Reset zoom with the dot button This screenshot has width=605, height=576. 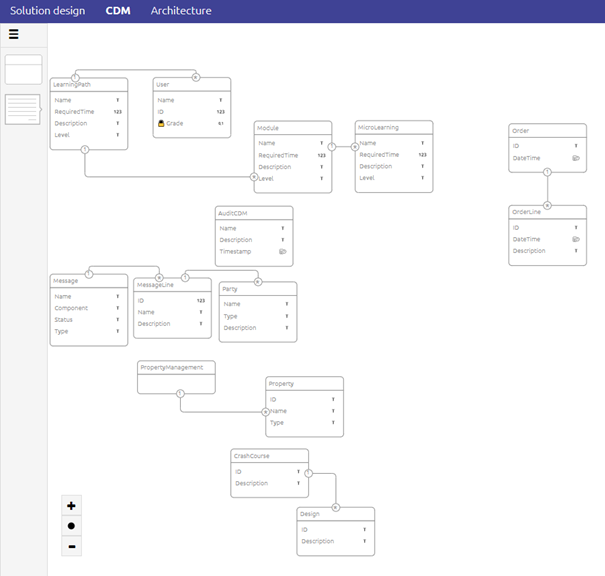coord(71,525)
